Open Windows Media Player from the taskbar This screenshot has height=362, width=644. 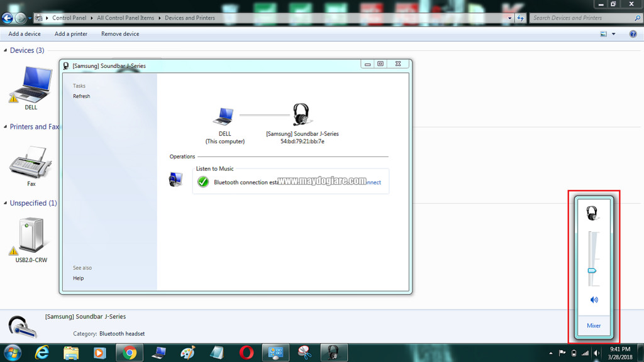coord(100,353)
